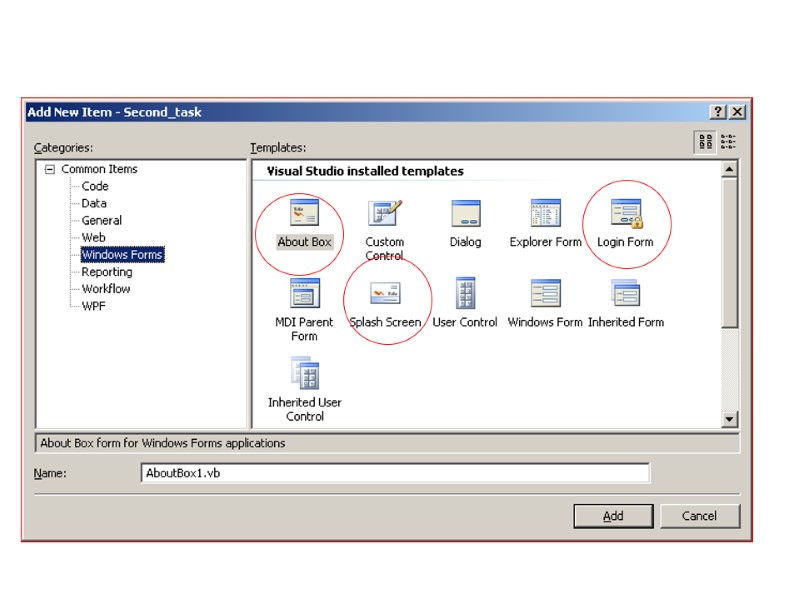Click the Splash Screen label text

click(x=385, y=322)
